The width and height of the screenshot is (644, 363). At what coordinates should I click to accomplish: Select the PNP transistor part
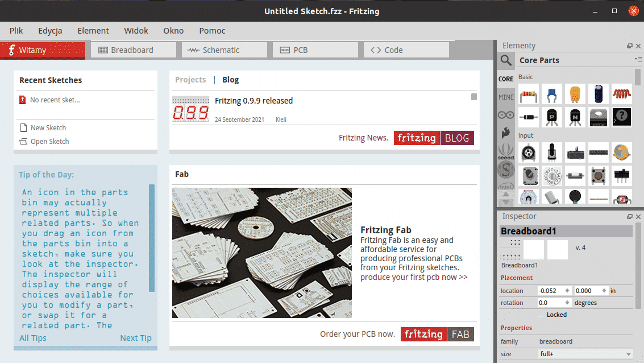[x=552, y=117]
